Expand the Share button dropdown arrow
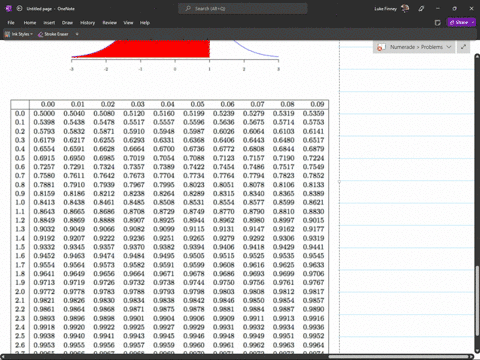480x360 pixels. click(473, 22)
